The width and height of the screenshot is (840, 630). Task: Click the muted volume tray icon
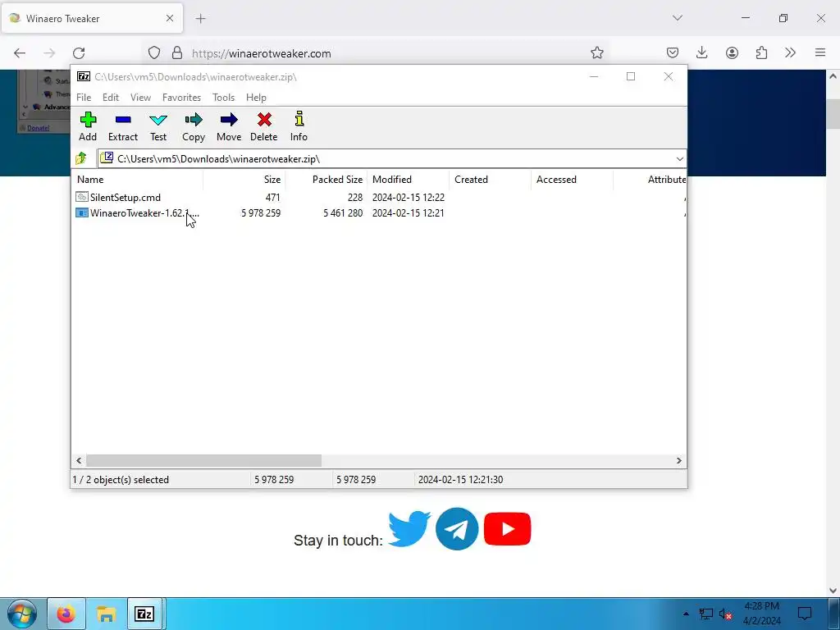click(725, 614)
